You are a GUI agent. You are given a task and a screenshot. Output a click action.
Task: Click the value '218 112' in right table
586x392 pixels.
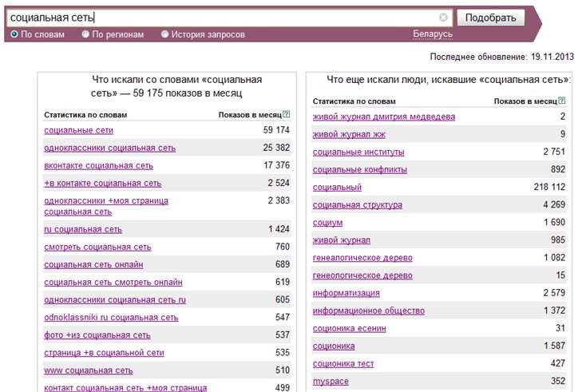coord(549,187)
